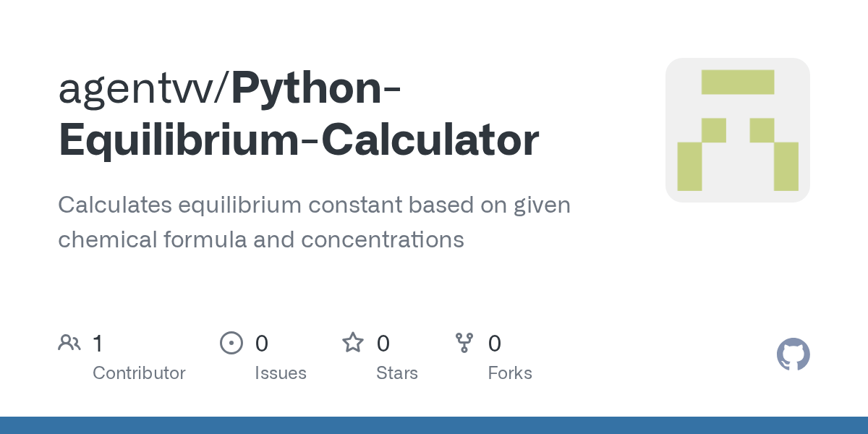Click the contributor count '1'
Viewport: 868px width, 434px height.
[x=98, y=343]
